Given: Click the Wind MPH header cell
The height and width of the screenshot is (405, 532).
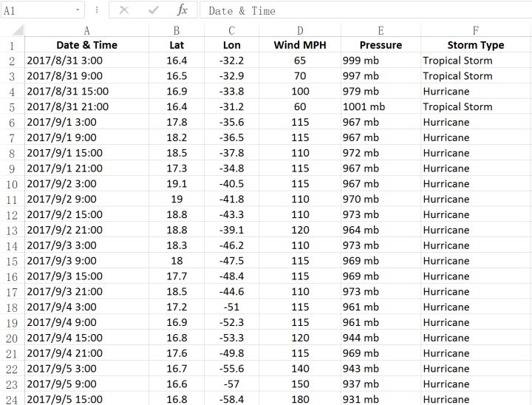Looking at the screenshot, I should tap(300, 45).
